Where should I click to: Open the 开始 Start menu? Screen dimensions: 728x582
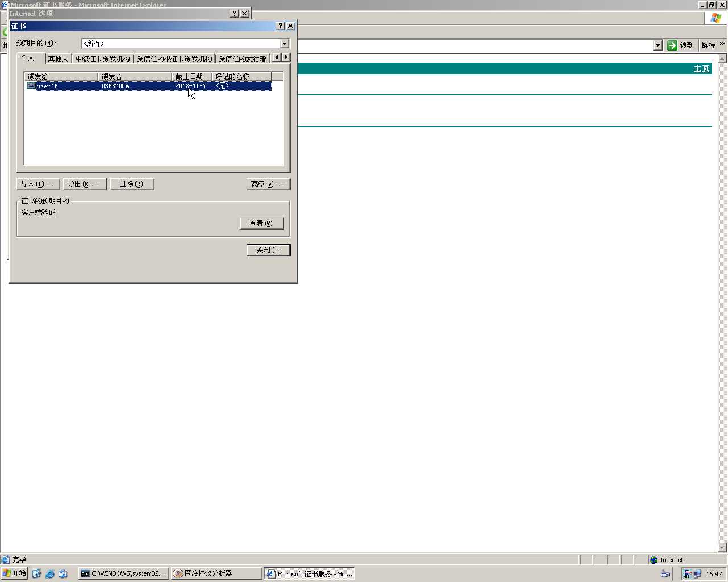[15, 573]
